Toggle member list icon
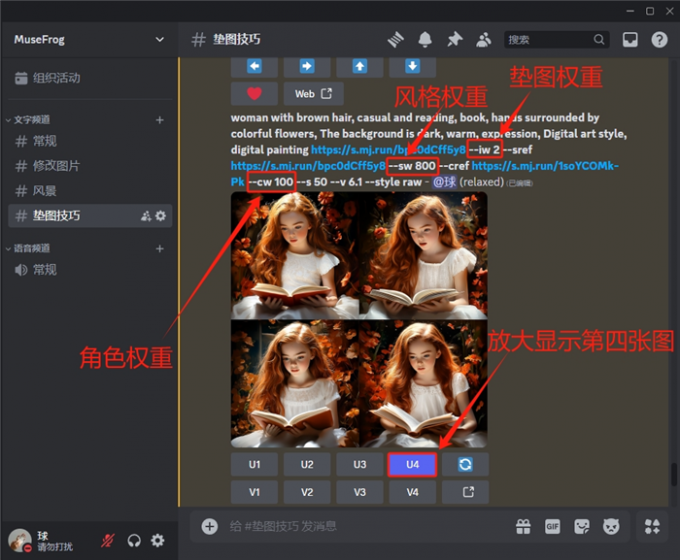 (484, 40)
